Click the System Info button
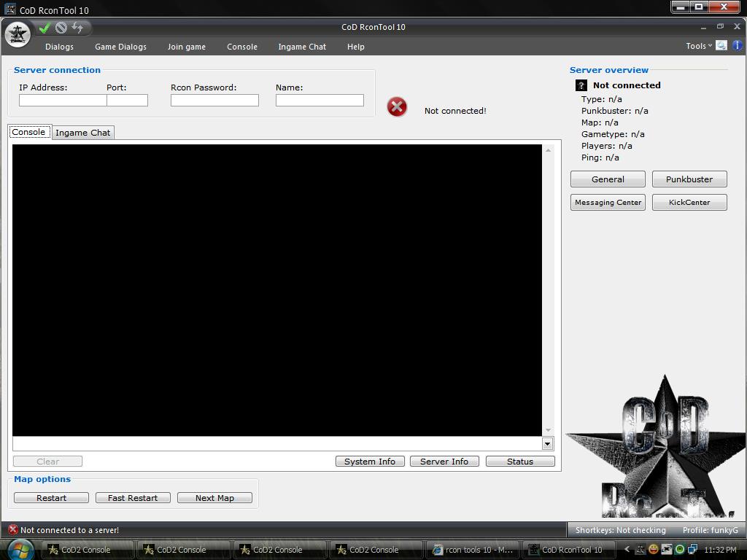 (370, 461)
